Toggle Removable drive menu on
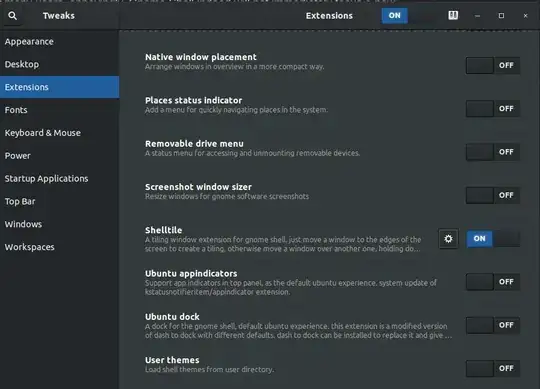 coord(493,152)
